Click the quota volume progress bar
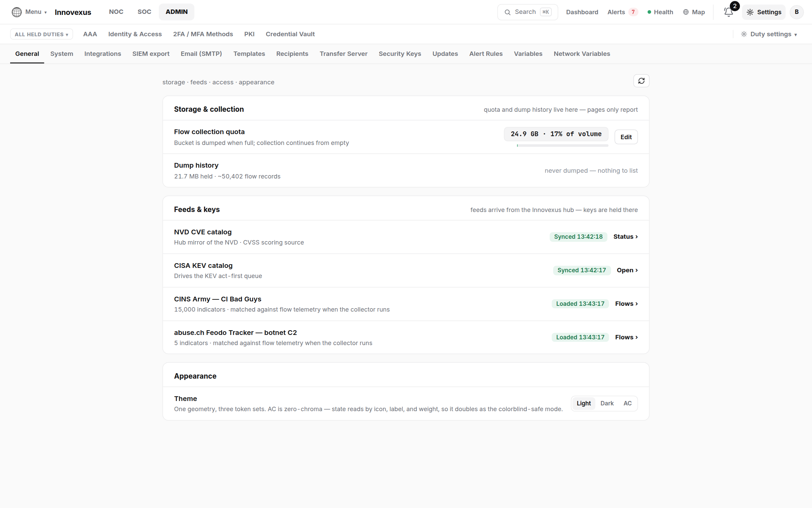This screenshot has height=508, width=812. coord(562,146)
